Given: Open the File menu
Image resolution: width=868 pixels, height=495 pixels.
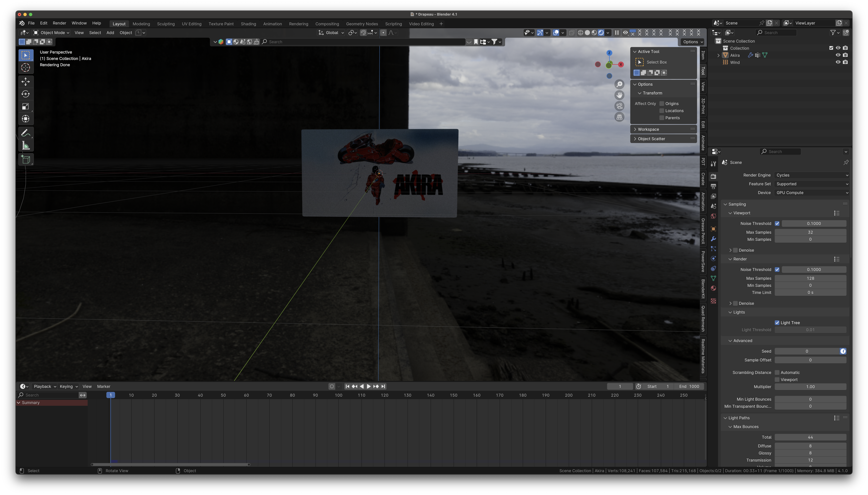Looking at the screenshot, I should pos(31,23).
